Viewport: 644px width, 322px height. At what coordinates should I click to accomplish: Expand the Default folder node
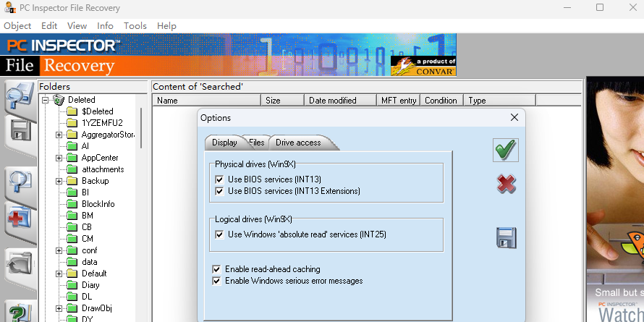(59, 273)
